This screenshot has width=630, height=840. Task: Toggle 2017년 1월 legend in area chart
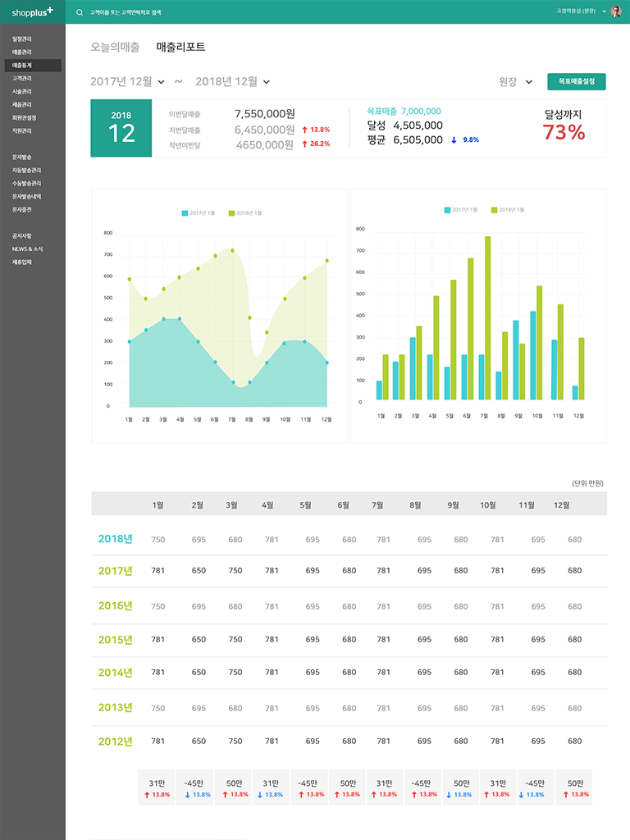click(199, 213)
